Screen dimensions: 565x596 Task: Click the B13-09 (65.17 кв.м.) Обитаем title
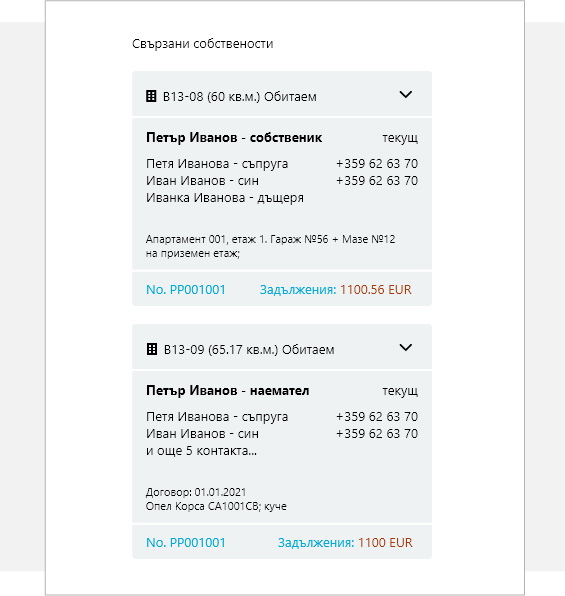tap(249, 349)
